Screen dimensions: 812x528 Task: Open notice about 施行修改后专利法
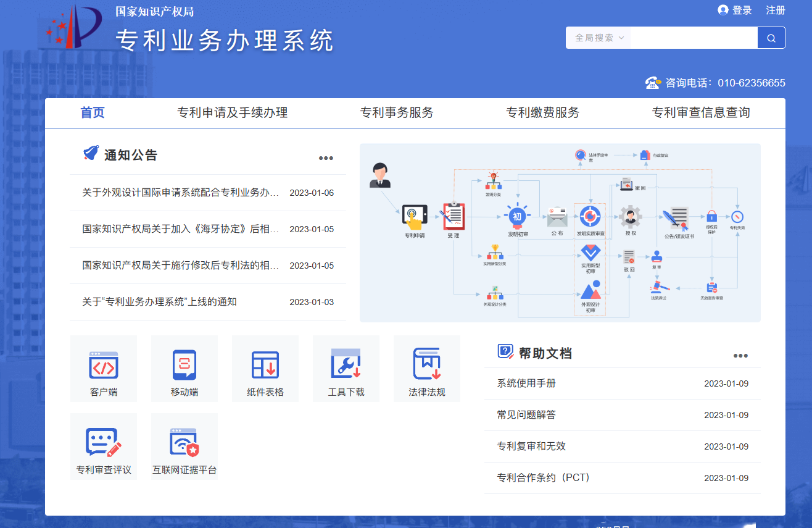[181, 266]
